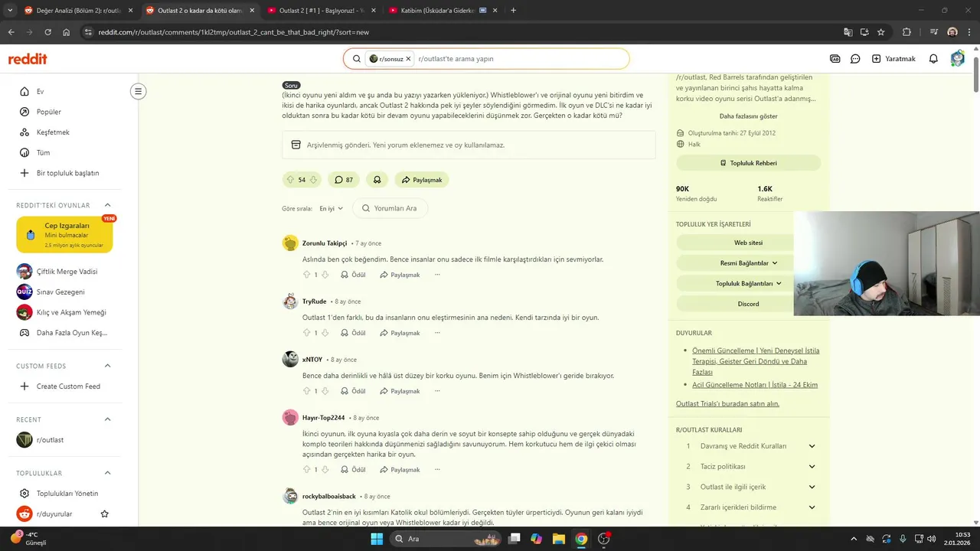Open more options on Zorunlu Takipçi's comment
Screen dimensions: 980x551
pyautogui.click(x=437, y=275)
